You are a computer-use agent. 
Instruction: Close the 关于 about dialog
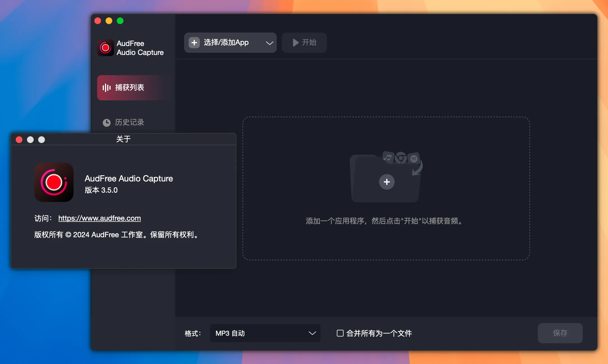[19, 140]
